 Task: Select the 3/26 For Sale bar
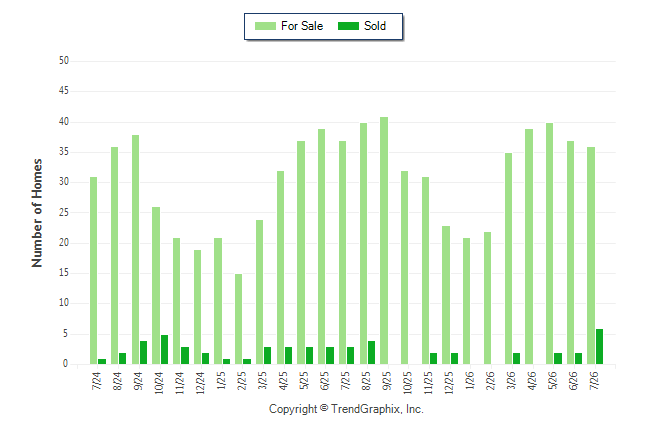[x=508, y=258]
